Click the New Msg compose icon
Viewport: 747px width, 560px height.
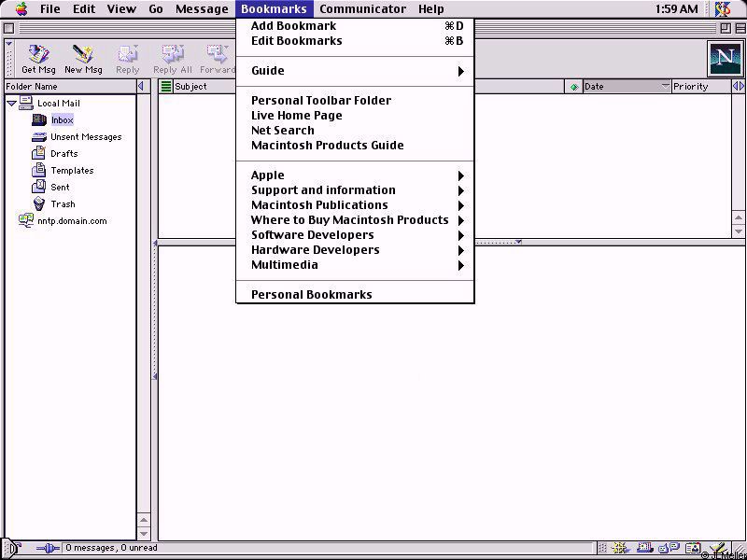pos(83,58)
